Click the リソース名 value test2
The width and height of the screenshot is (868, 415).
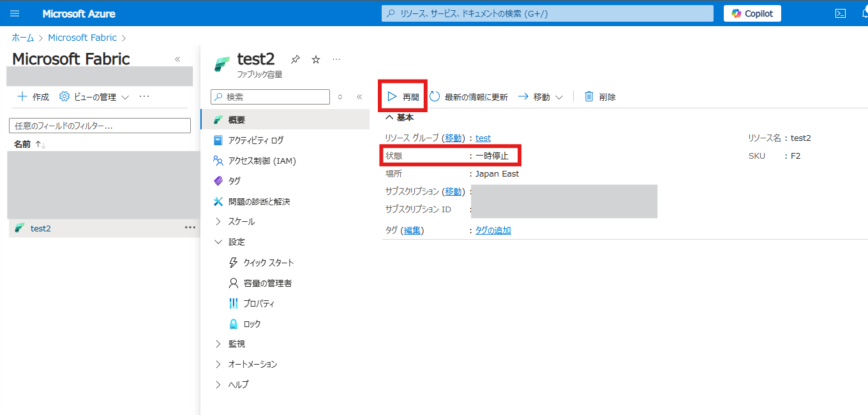[x=801, y=138]
